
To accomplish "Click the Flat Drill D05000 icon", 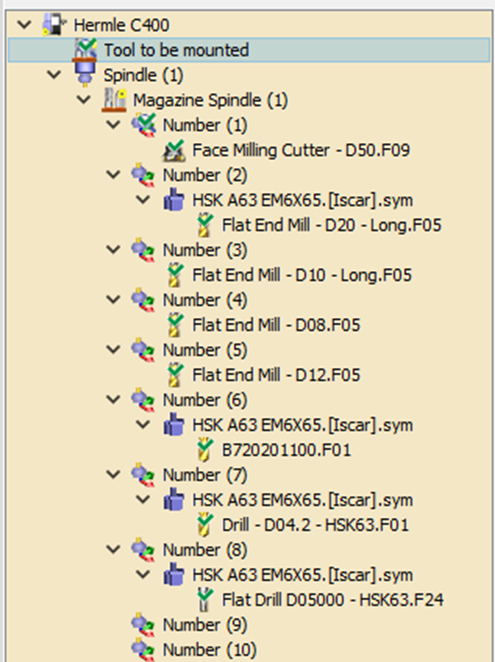I will 205,600.
